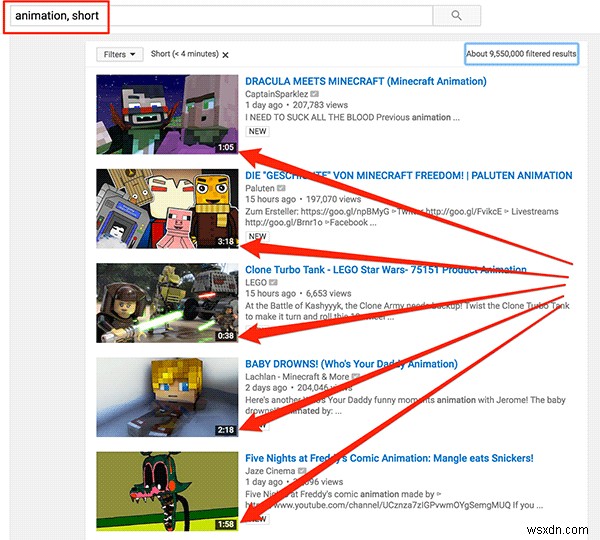
Task: Click the verified badge next to LEGO
Action: 273,282
